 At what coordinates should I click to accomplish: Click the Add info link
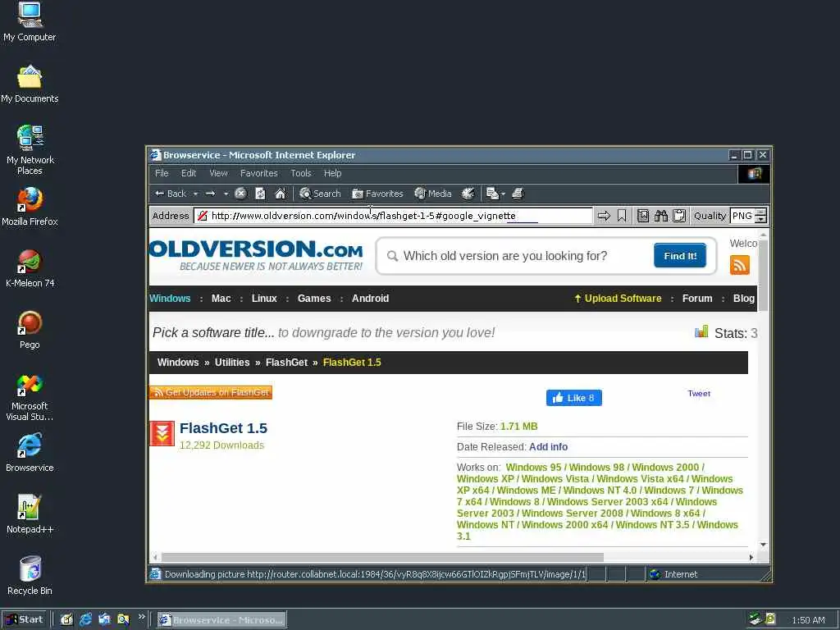click(548, 447)
